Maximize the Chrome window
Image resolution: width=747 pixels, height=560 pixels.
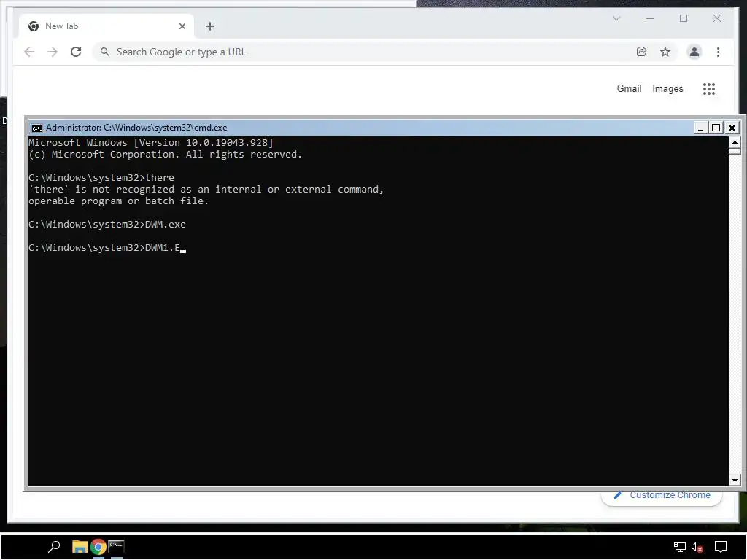[684, 18]
